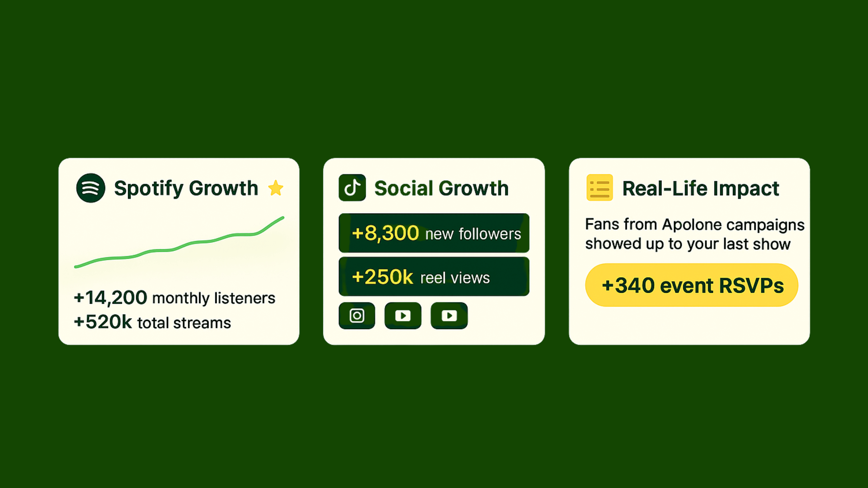
Task: Click the second video play icon
Action: [449, 315]
